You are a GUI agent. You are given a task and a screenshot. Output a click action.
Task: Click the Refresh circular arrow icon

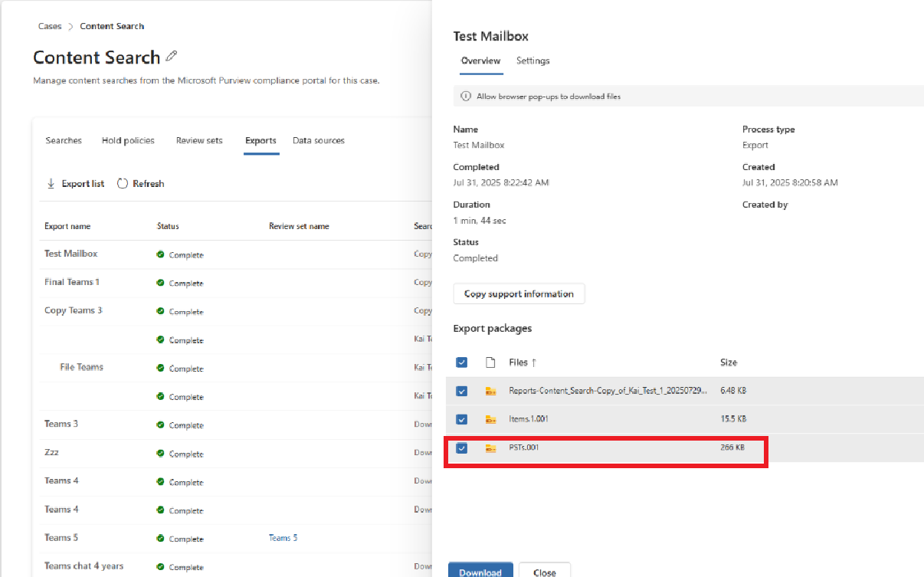coord(123,183)
